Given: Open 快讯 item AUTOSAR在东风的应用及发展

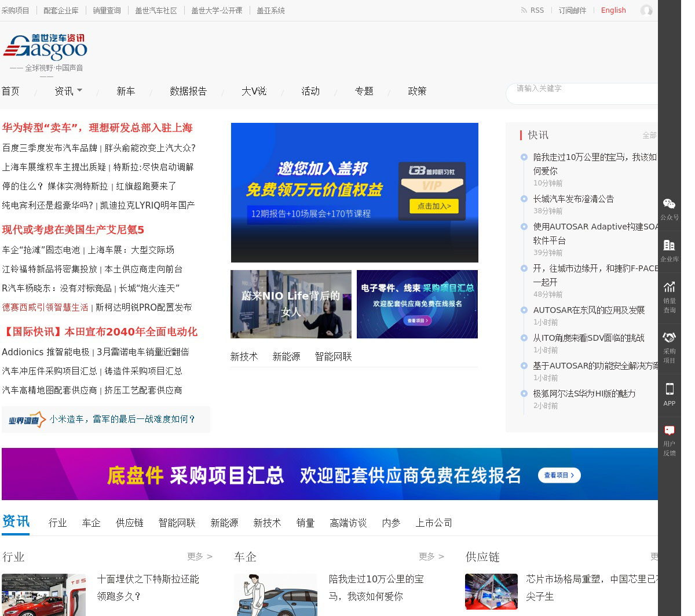Looking at the screenshot, I should click(589, 310).
